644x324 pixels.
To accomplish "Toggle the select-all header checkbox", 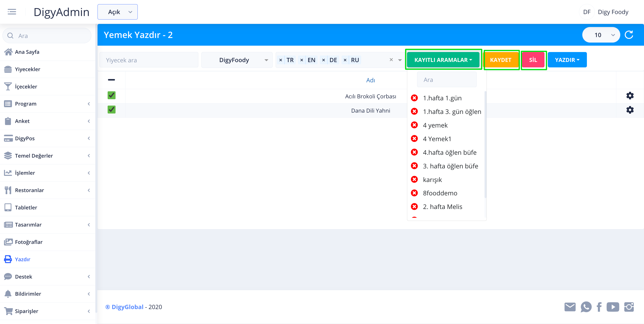I will tap(112, 80).
